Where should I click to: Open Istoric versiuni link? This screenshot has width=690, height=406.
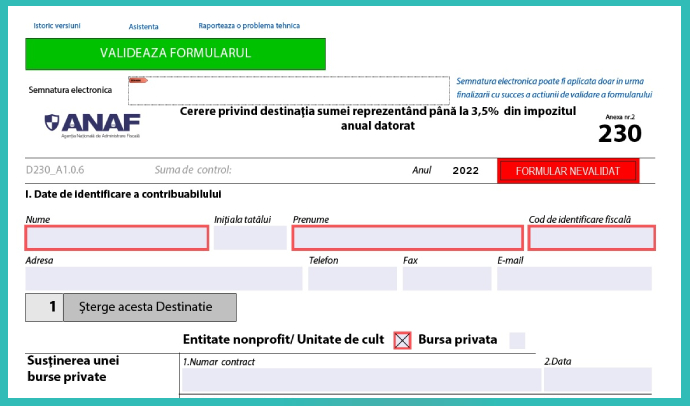(x=57, y=25)
